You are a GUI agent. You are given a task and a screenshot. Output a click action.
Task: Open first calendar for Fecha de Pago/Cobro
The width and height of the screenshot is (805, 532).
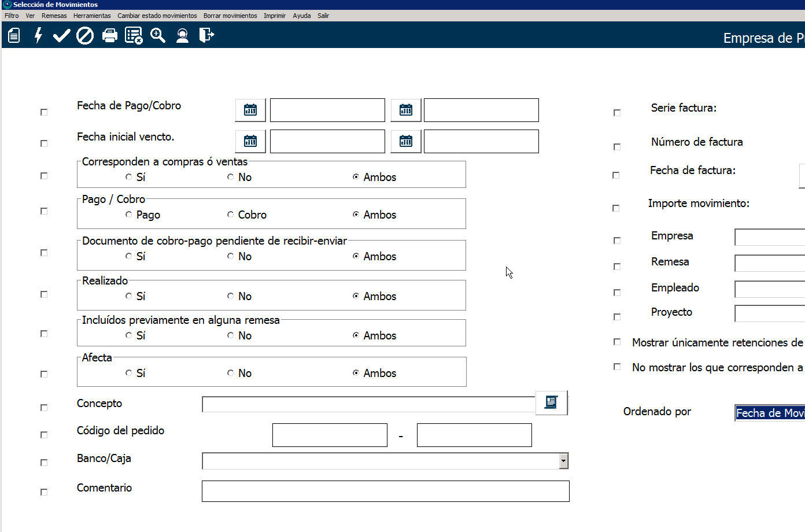[x=250, y=110]
